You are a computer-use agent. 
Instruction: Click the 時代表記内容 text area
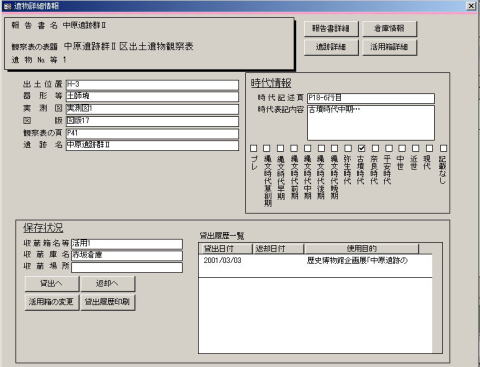(371, 123)
